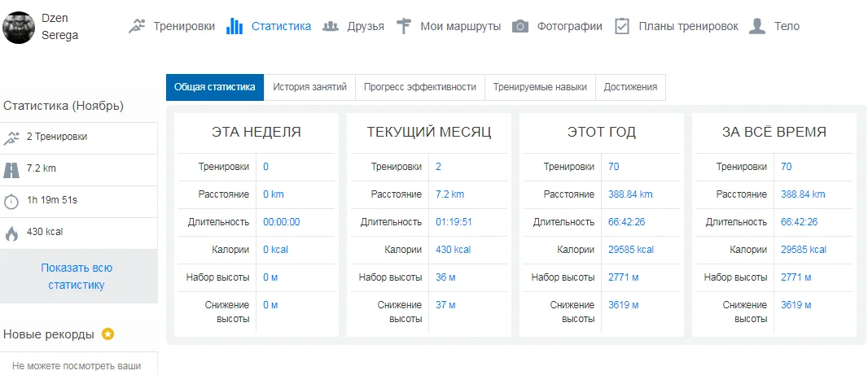The height and width of the screenshot is (375, 868).
Task: Switch to История занятий tab
Action: tap(310, 87)
